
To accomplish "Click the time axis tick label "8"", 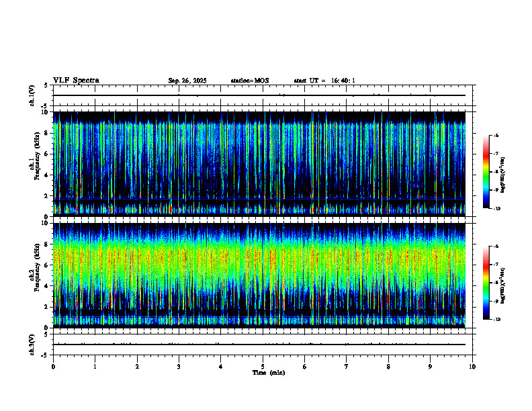I will coord(388,367).
